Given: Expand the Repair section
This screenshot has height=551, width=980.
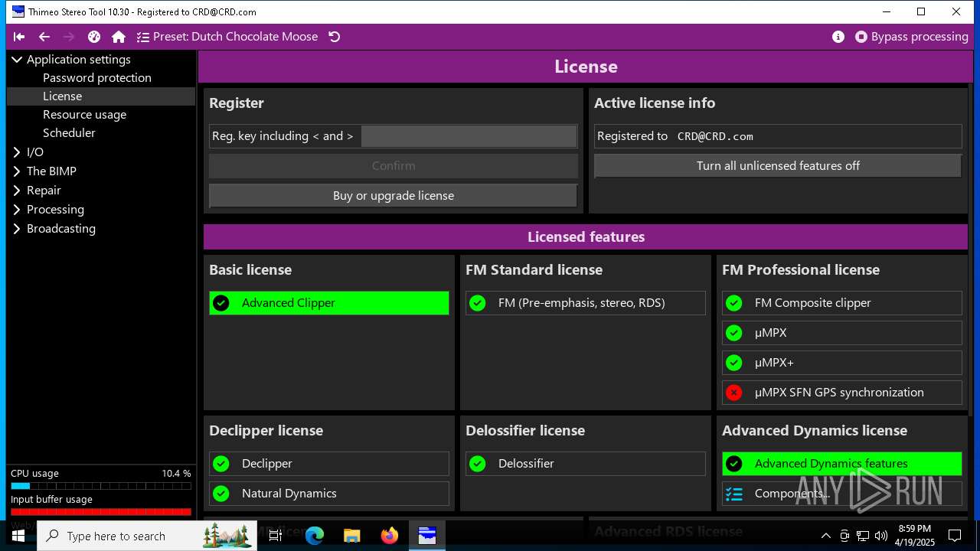Looking at the screenshot, I should [x=17, y=191].
